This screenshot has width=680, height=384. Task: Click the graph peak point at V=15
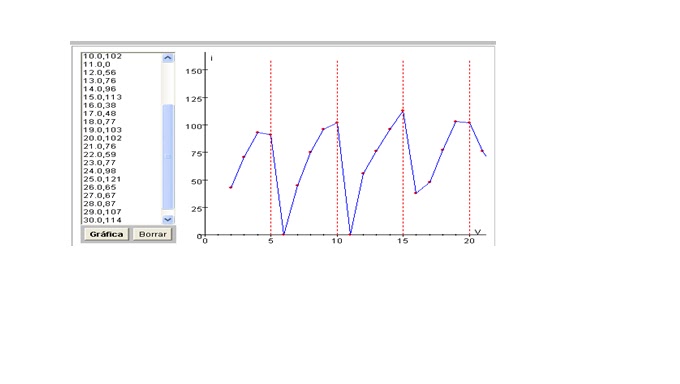pos(403,111)
